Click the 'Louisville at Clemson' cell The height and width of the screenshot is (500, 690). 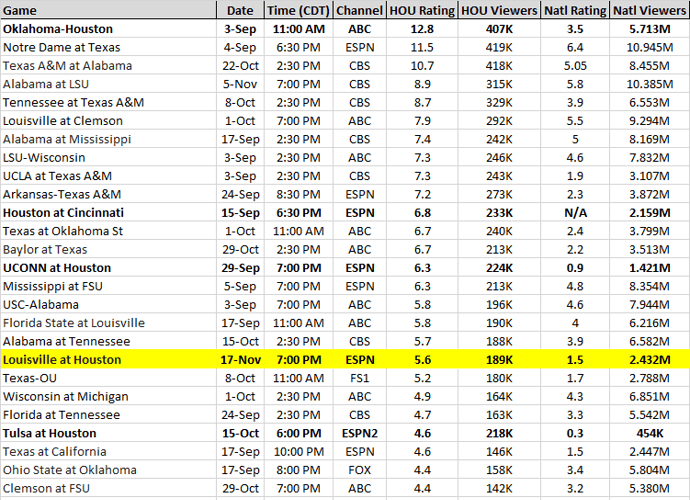[x=108, y=121]
